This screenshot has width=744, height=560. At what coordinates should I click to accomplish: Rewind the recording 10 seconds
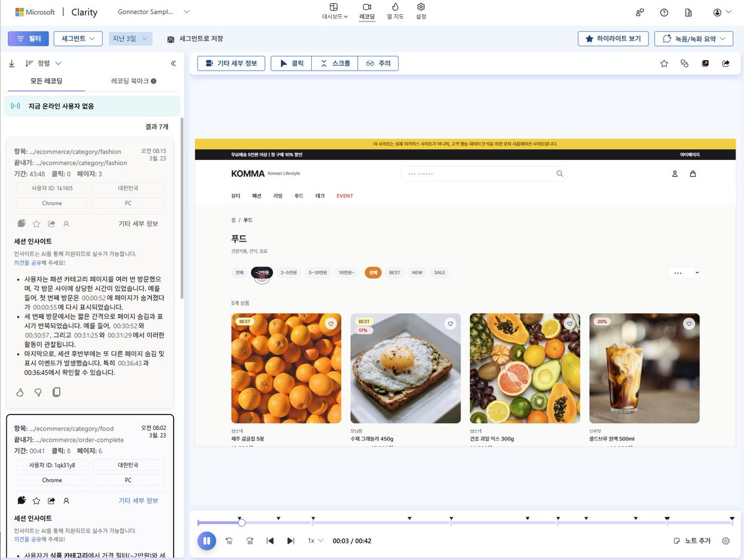tap(229, 541)
